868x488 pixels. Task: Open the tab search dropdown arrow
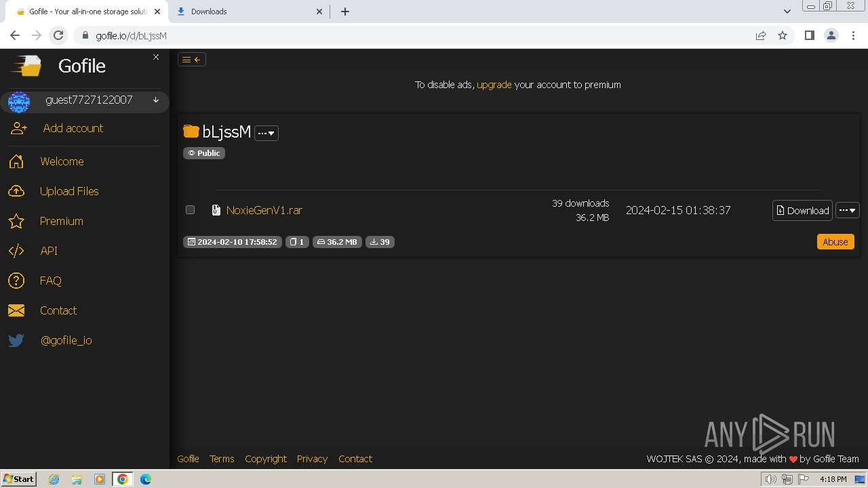(787, 12)
